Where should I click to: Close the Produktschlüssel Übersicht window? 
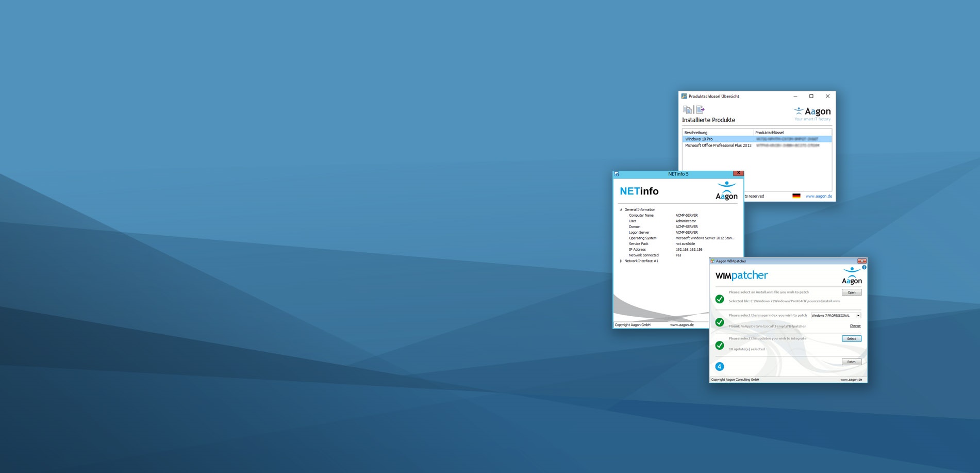click(827, 96)
